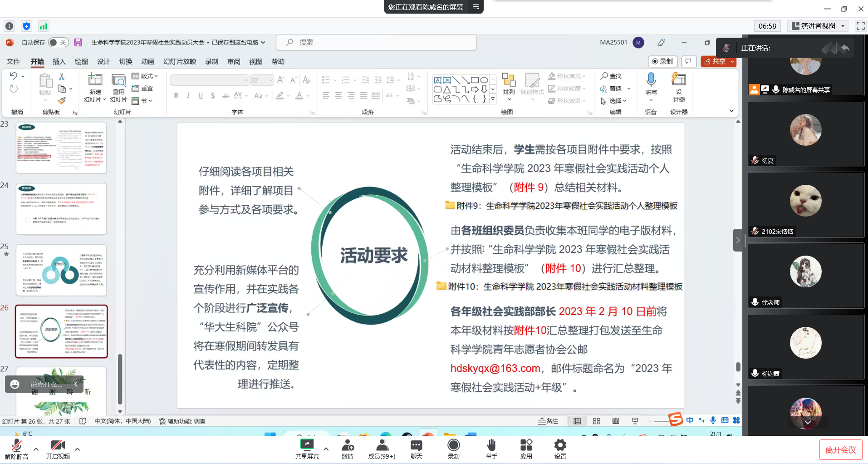Start meeting recording from bottom toolbar
Viewport: 868px width, 464px height.
click(453, 449)
